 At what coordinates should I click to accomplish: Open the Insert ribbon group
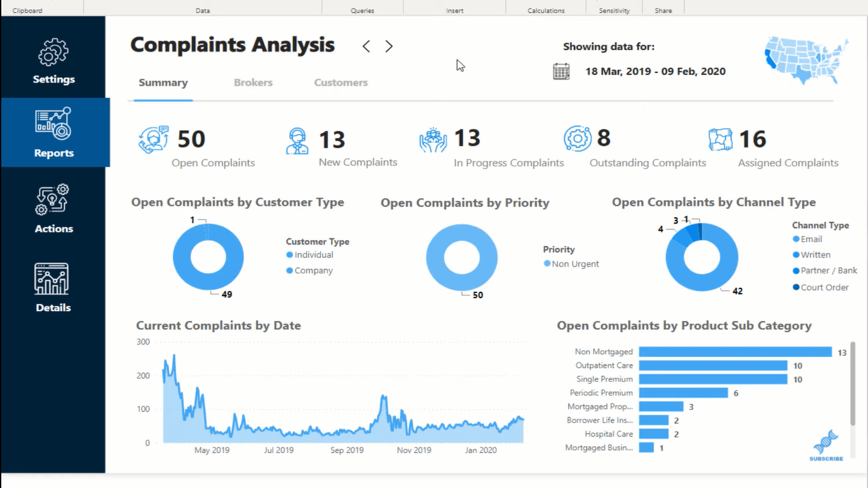tap(455, 10)
